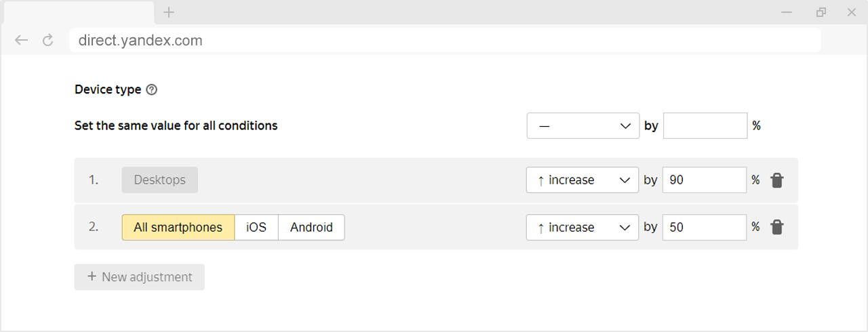The image size is (868, 332).
Task: Reload the page with refresh icon
Action: click(47, 40)
